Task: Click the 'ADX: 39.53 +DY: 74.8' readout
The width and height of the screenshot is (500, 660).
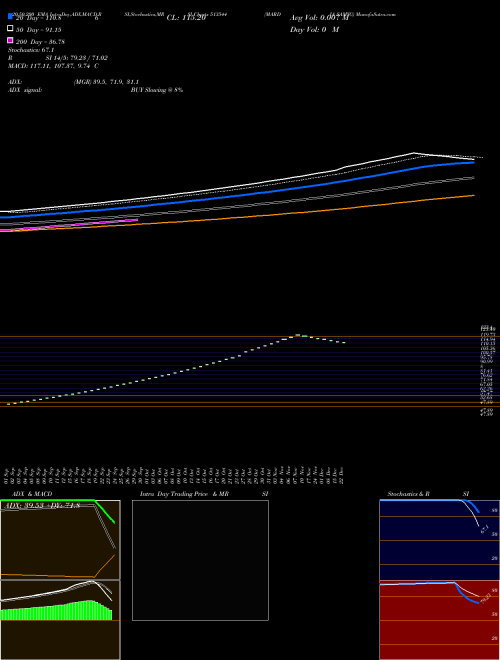Action: (x=40, y=506)
